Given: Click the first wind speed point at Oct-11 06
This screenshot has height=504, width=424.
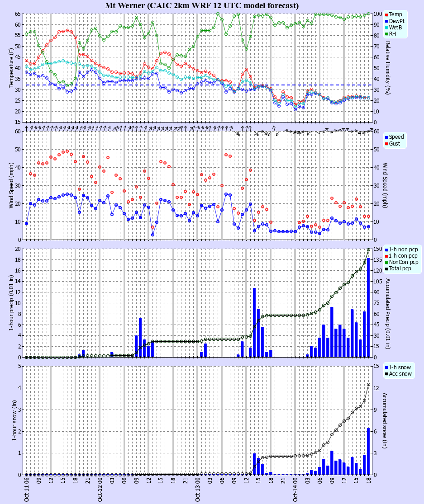Looking at the screenshot, I should pos(26,223).
